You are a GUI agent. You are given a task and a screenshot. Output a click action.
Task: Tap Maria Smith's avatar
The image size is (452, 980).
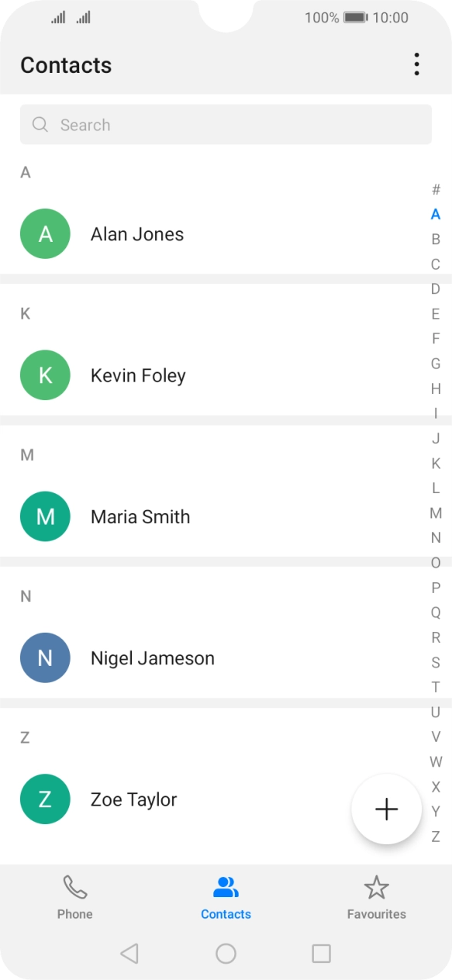(x=45, y=516)
